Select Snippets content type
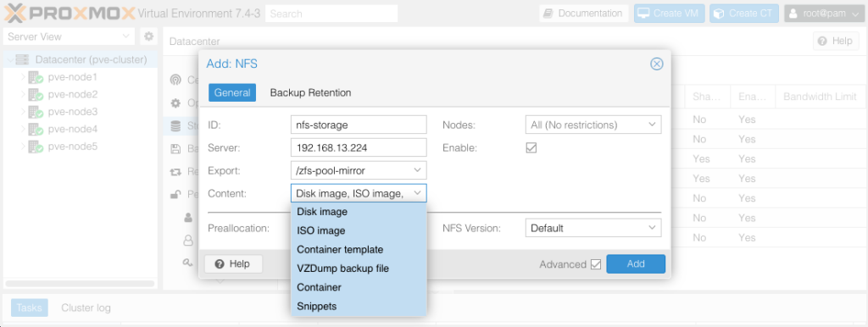 coord(359,306)
